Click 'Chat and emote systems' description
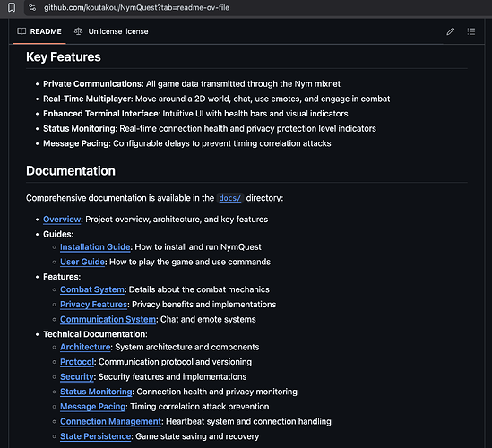 208,319
